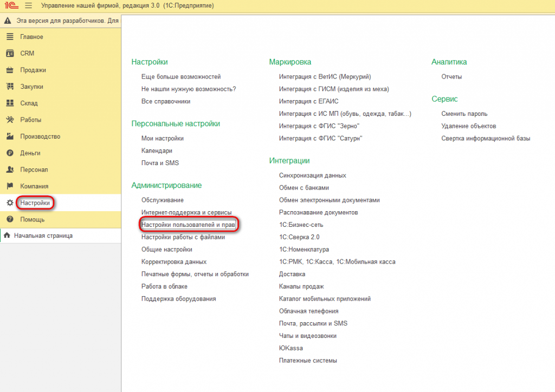Open Настройки пользователей и прав

[188, 225]
